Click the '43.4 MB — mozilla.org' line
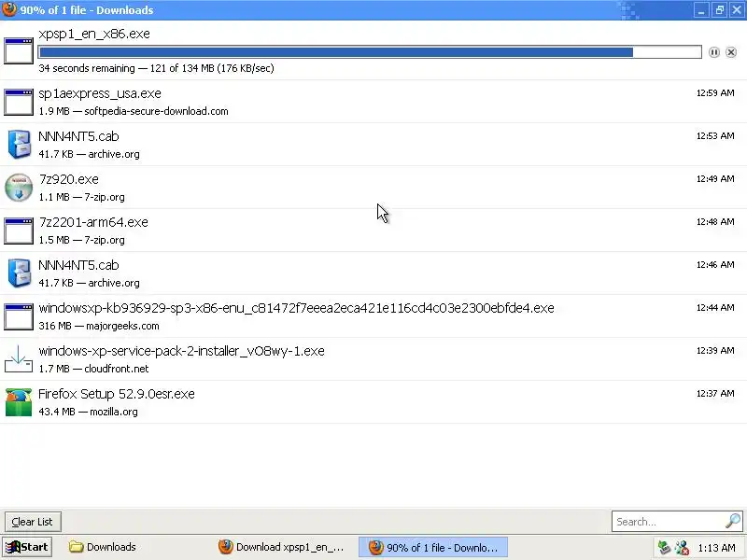 click(x=88, y=412)
